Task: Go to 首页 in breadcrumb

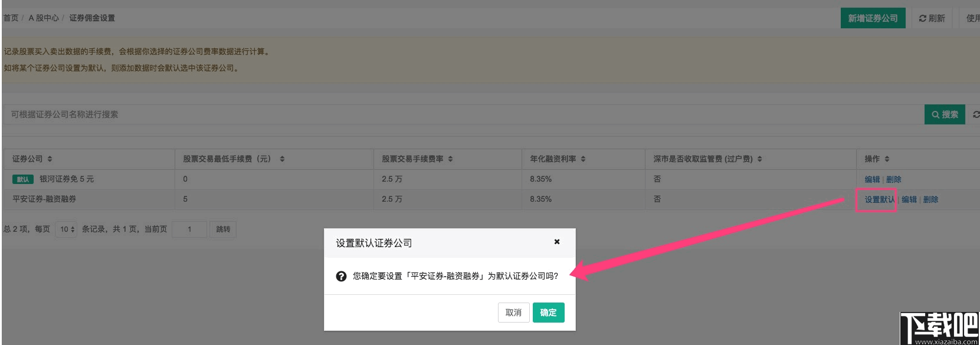Action: click(11, 18)
